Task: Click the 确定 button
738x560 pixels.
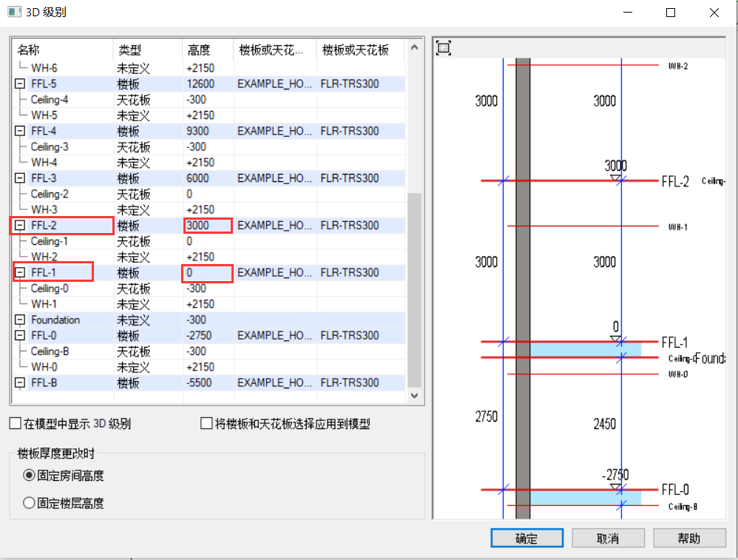Action: click(527, 538)
